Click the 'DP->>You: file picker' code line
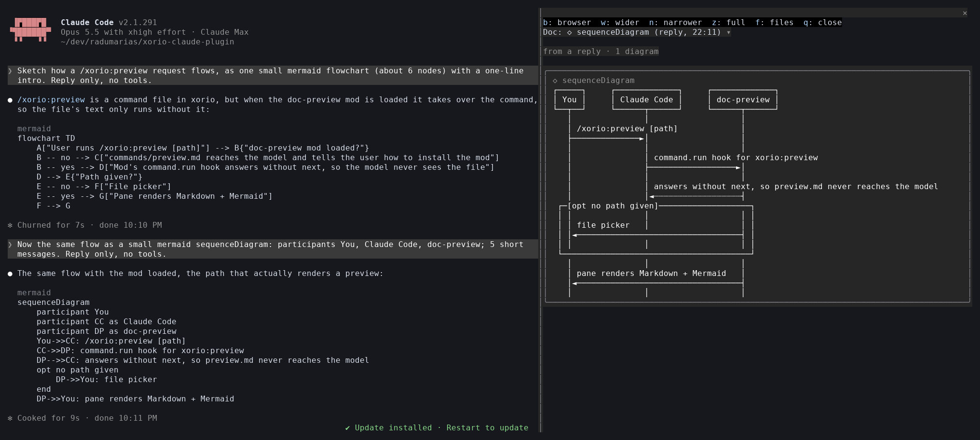 (107, 380)
